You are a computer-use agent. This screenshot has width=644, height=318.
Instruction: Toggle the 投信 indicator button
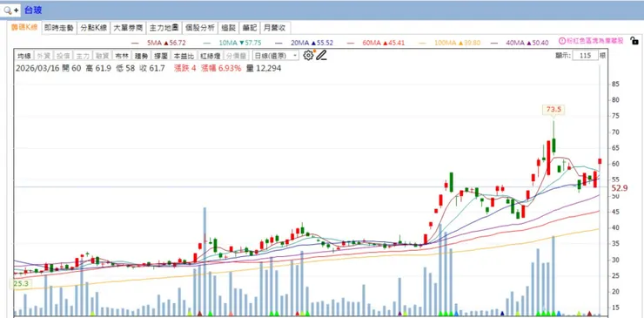click(63, 56)
